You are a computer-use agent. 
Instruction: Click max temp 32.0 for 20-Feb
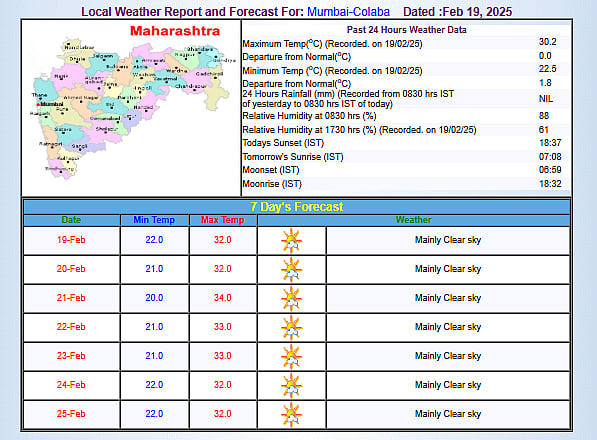223,269
